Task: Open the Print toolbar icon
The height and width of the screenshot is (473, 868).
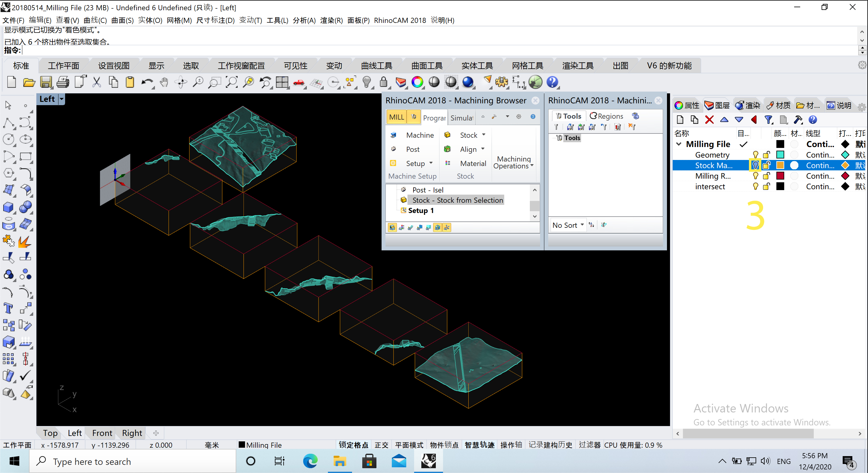Action: [x=63, y=82]
